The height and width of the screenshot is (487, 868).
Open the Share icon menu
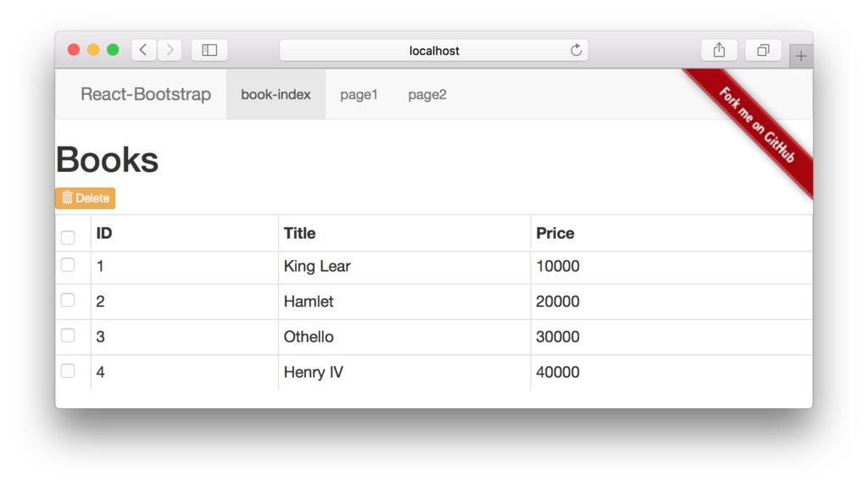(x=719, y=51)
